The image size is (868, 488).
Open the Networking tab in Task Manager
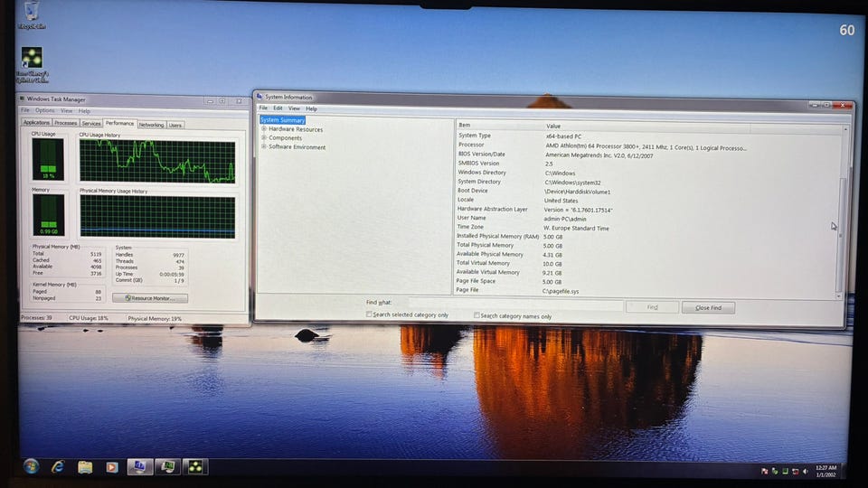[x=151, y=125]
